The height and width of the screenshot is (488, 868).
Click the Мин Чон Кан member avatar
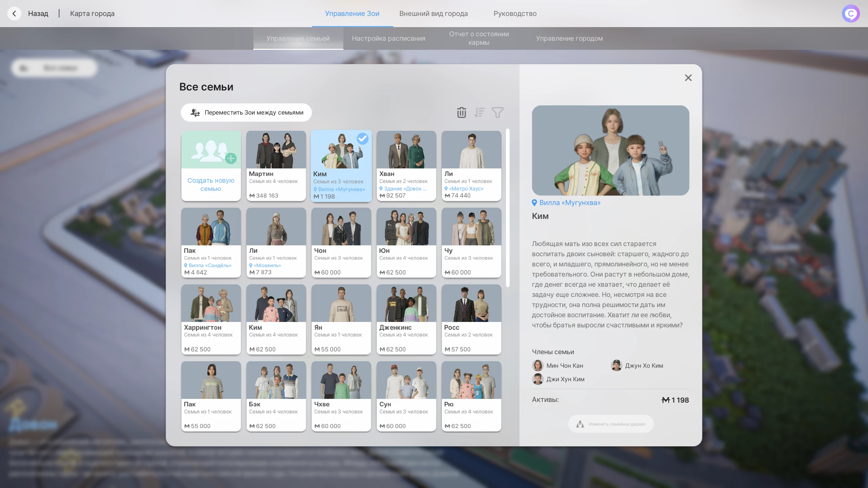coord(538,366)
